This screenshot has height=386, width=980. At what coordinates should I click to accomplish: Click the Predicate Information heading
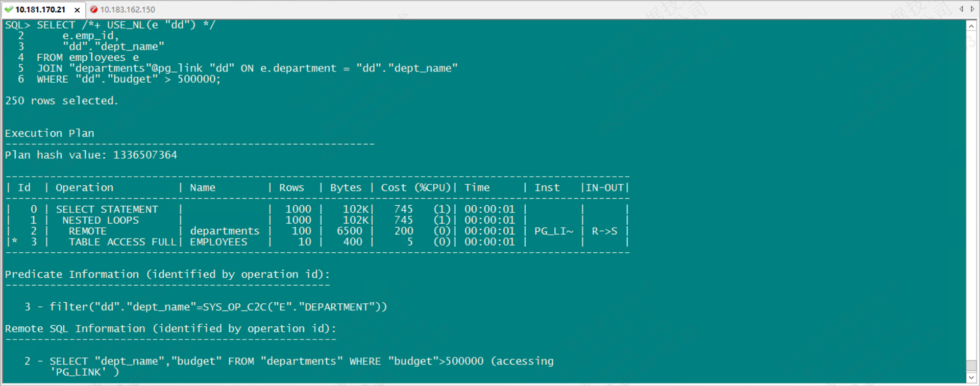[x=167, y=275]
